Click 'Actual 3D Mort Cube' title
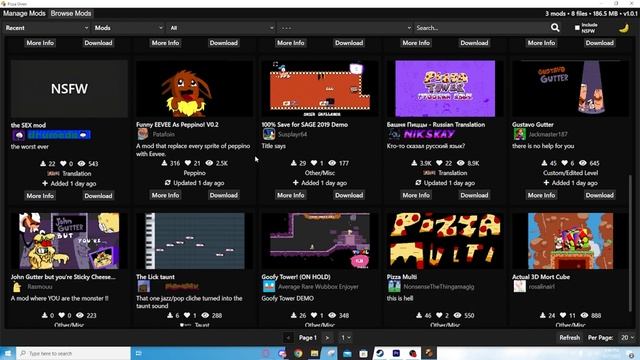The height and width of the screenshot is (360, 640). (541, 277)
